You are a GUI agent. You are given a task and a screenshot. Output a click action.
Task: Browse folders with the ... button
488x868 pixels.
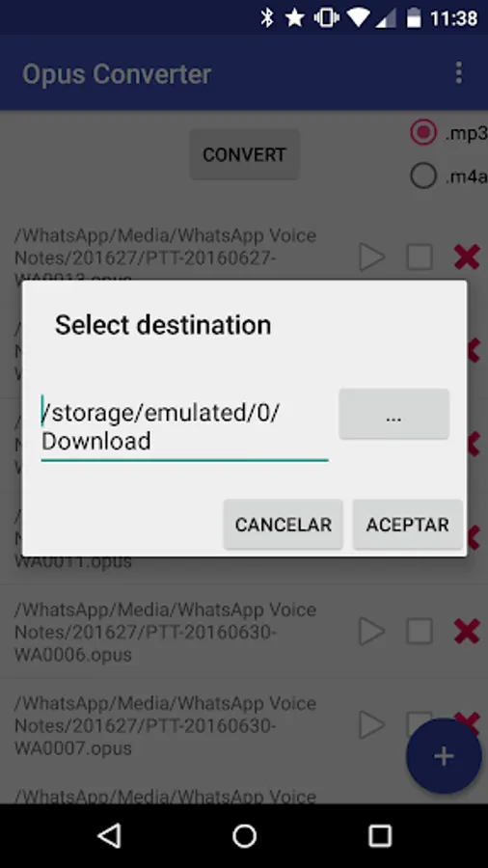(393, 414)
